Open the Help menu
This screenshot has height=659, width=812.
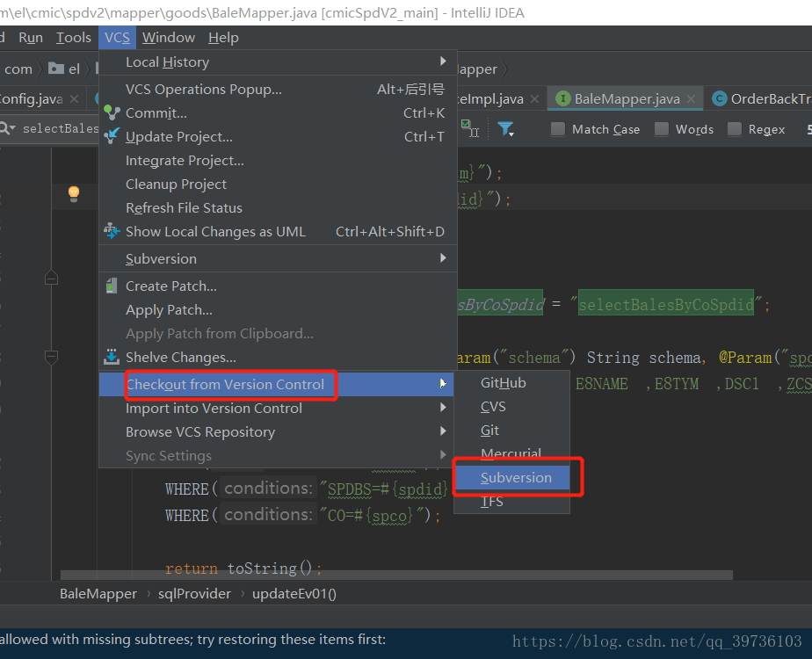coord(223,38)
